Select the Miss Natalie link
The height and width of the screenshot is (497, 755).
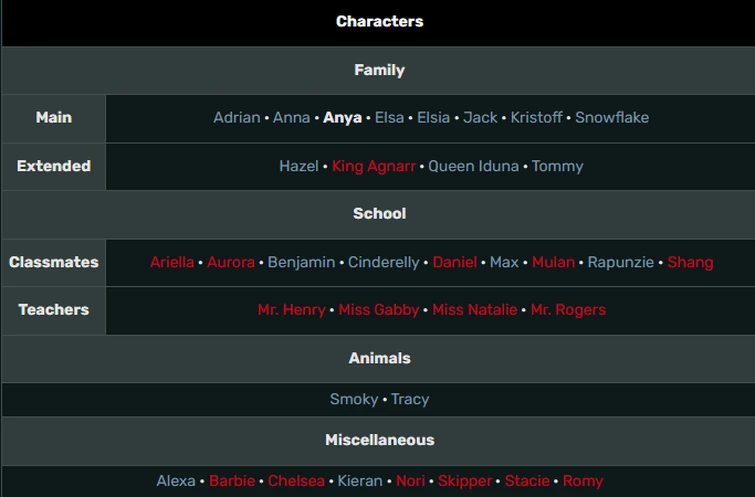point(475,310)
